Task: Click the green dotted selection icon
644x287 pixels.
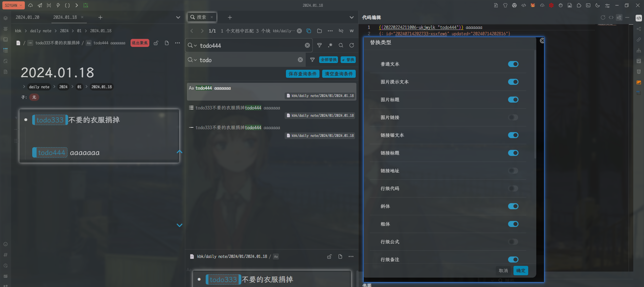Action: 86,5
